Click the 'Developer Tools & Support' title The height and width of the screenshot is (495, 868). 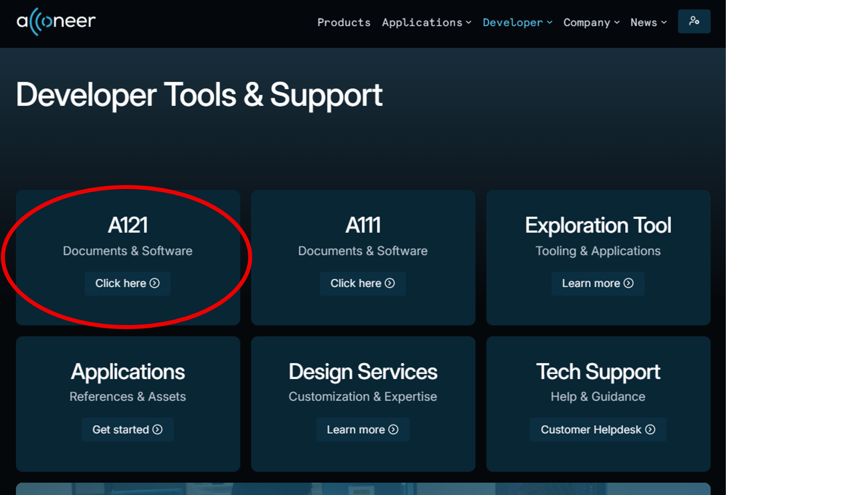coord(199,95)
